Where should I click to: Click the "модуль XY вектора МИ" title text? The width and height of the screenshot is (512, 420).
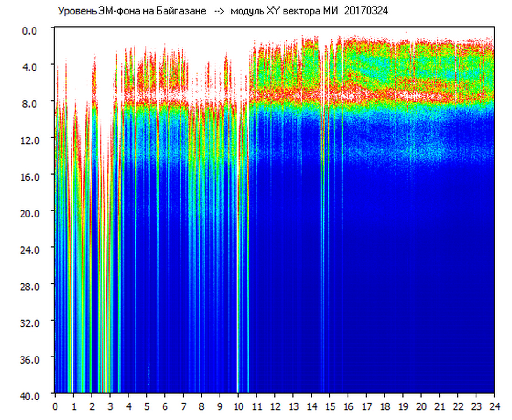[284, 11]
